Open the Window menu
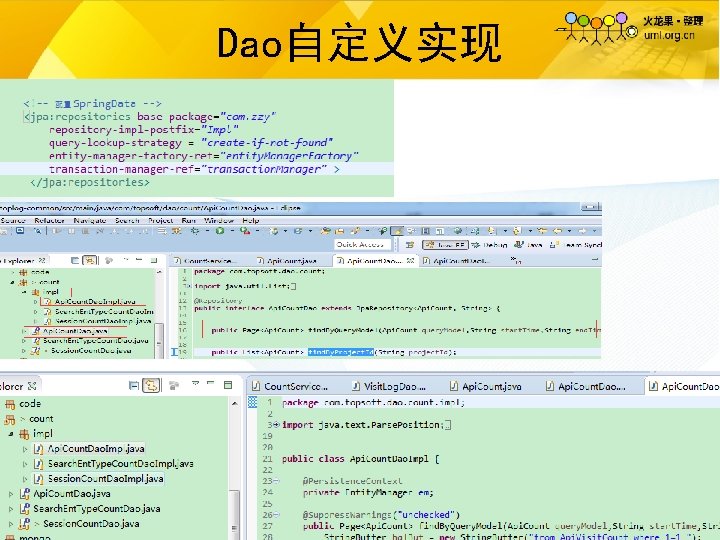The width and height of the screenshot is (720, 540). point(219,220)
